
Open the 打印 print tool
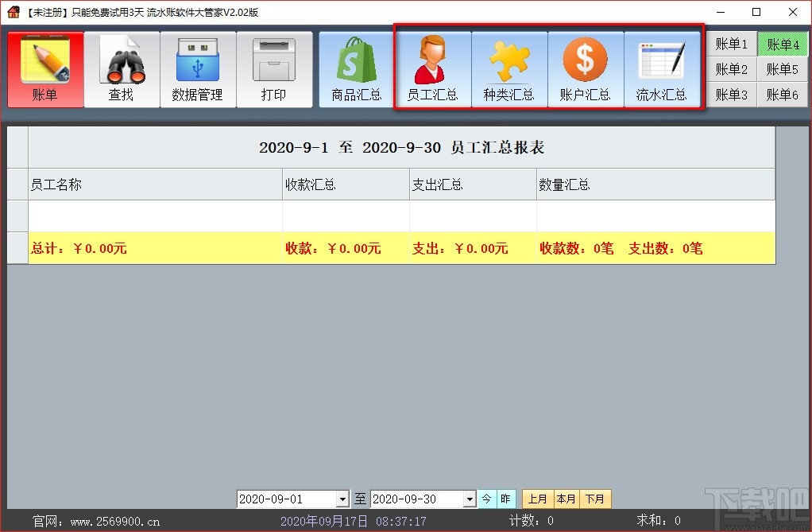pos(274,68)
